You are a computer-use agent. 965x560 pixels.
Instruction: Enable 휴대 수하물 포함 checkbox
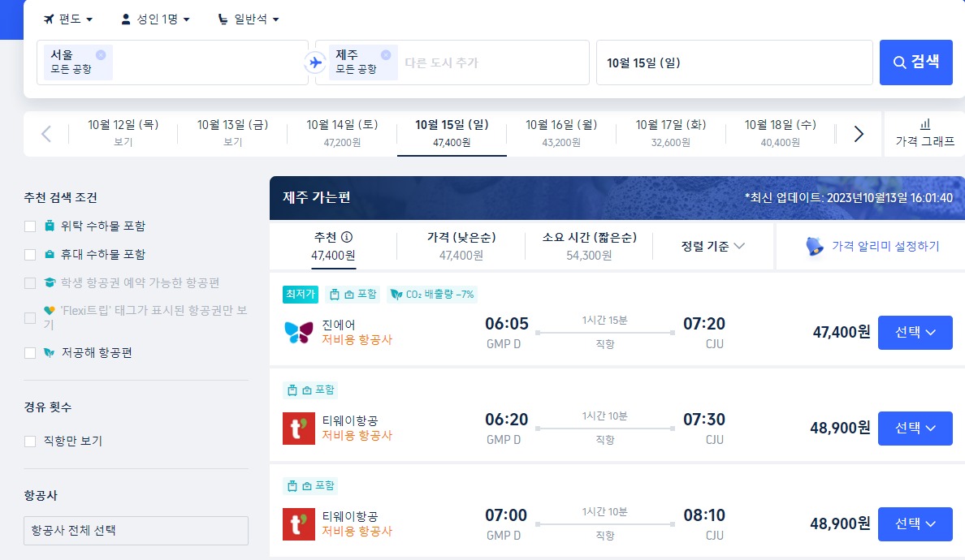pos(29,255)
